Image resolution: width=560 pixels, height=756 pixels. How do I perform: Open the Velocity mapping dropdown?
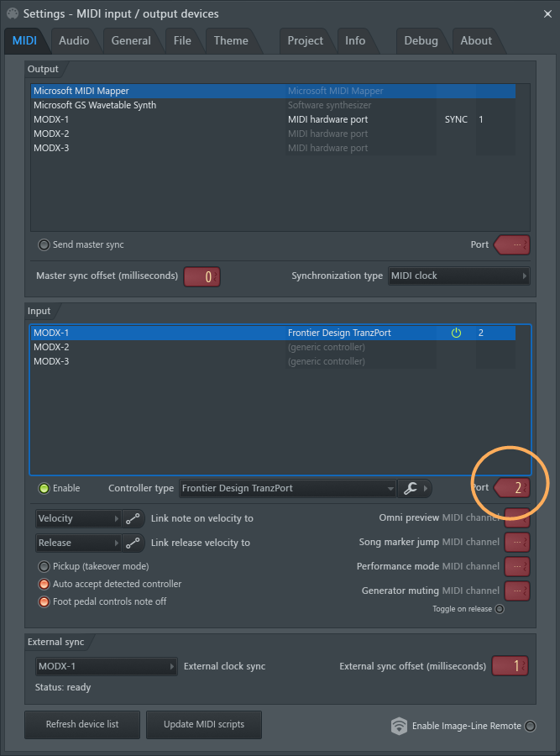click(78, 519)
